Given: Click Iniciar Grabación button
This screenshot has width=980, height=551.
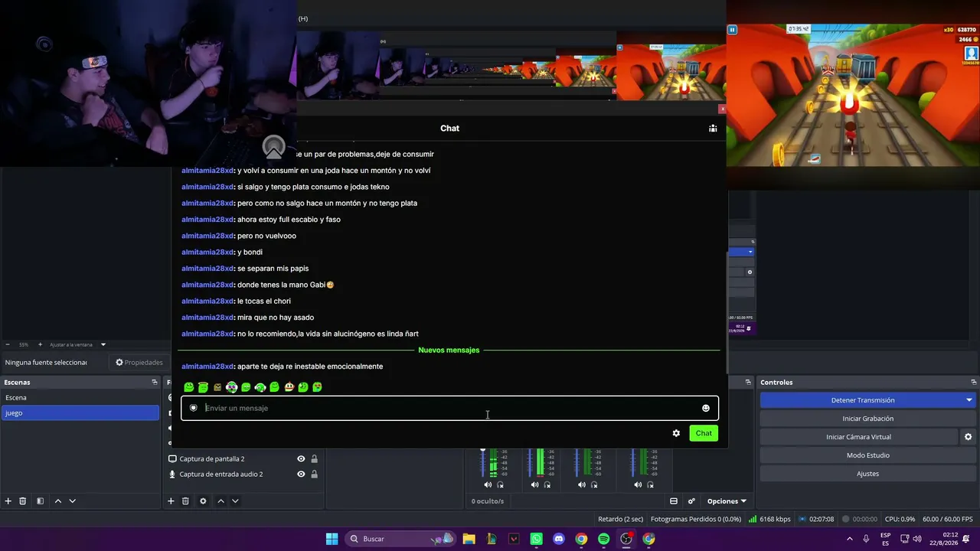Looking at the screenshot, I should (867, 419).
